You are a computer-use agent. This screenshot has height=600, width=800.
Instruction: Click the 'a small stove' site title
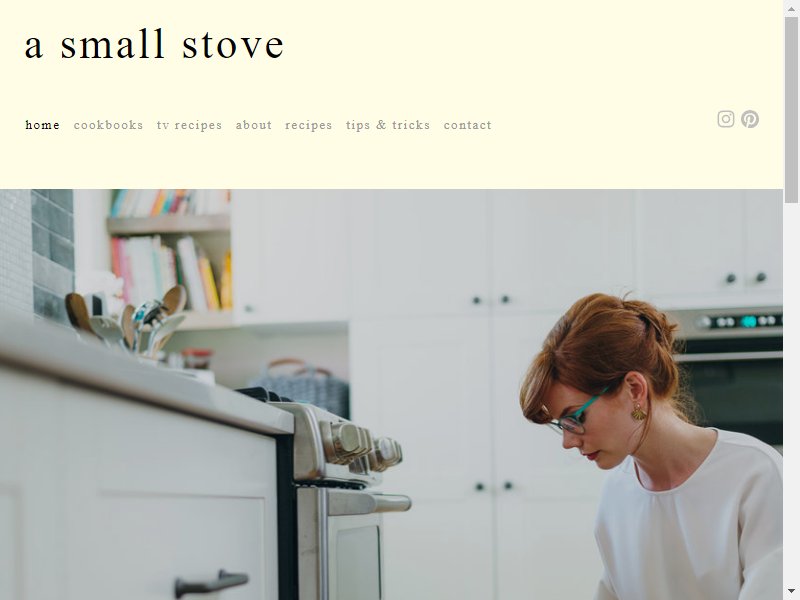click(x=154, y=44)
